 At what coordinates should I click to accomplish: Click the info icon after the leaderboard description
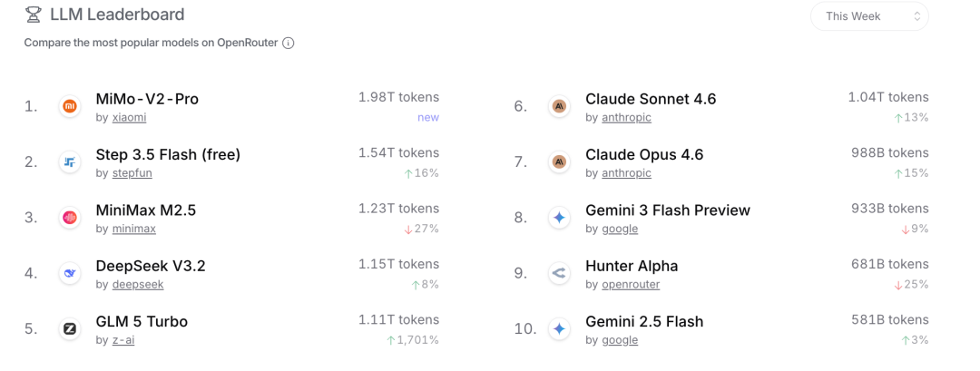tap(288, 43)
